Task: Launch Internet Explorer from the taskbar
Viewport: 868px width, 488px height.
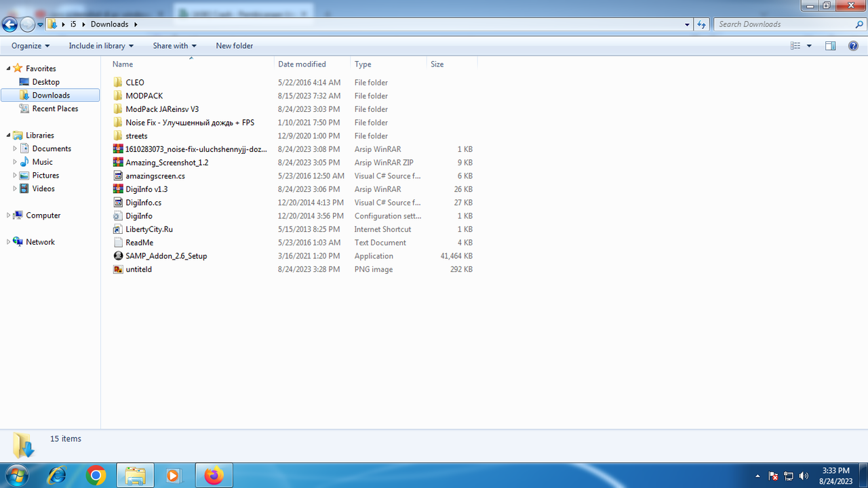Action: tap(56, 476)
